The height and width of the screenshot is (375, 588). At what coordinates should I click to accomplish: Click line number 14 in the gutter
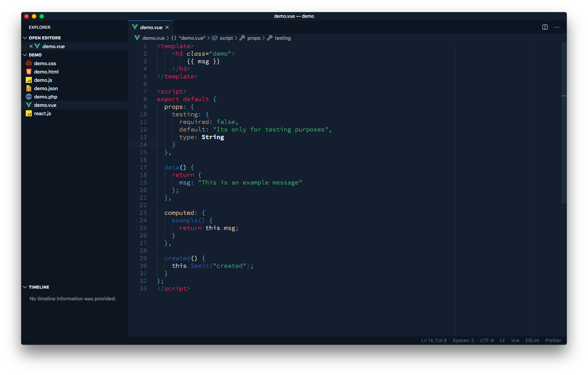143,145
